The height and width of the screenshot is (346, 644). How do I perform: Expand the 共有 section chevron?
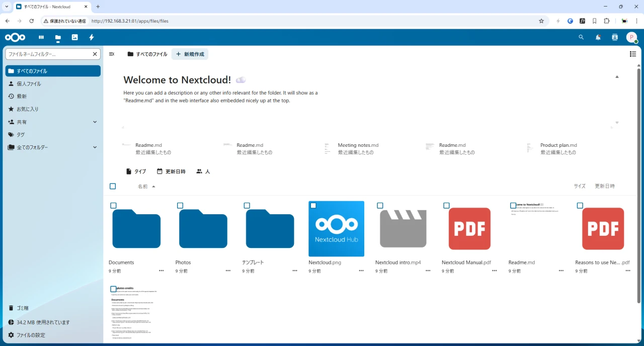point(95,122)
